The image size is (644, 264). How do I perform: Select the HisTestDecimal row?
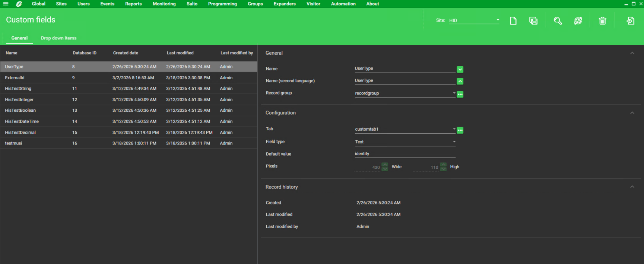click(129, 133)
